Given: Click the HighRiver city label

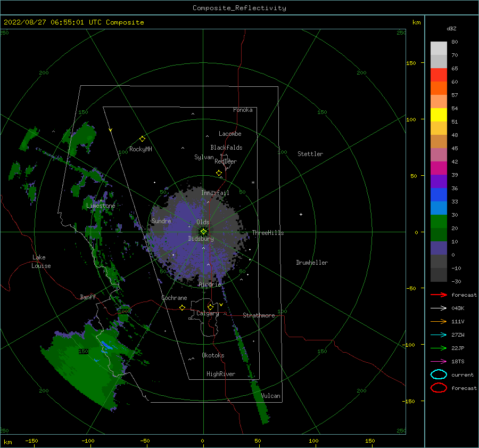Looking at the screenshot, I should point(221,374).
